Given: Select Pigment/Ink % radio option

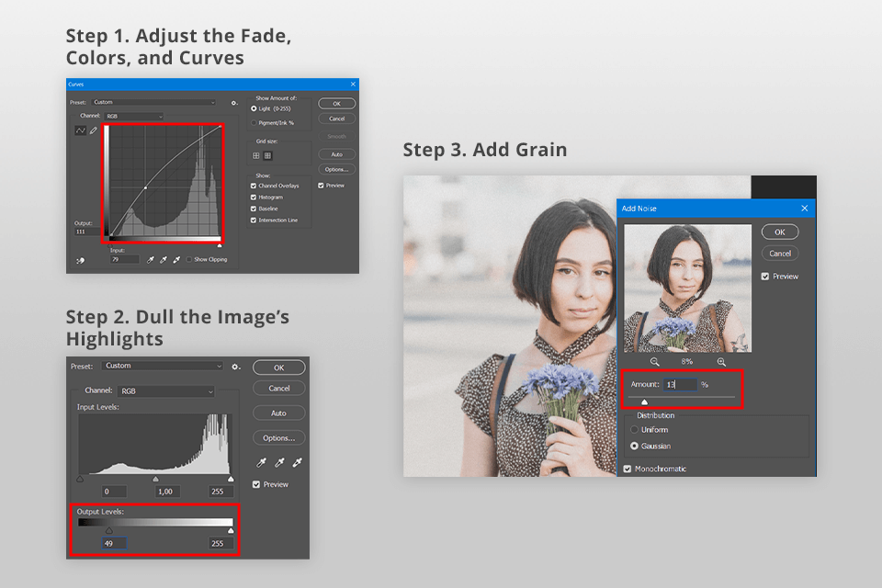Looking at the screenshot, I should [x=254, y=123].
